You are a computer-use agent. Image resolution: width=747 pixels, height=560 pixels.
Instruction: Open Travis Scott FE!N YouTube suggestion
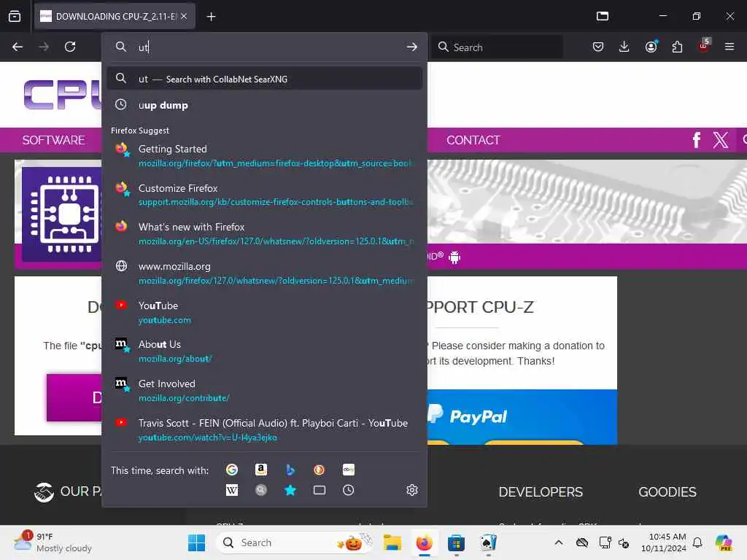click(x=264, y=429)
